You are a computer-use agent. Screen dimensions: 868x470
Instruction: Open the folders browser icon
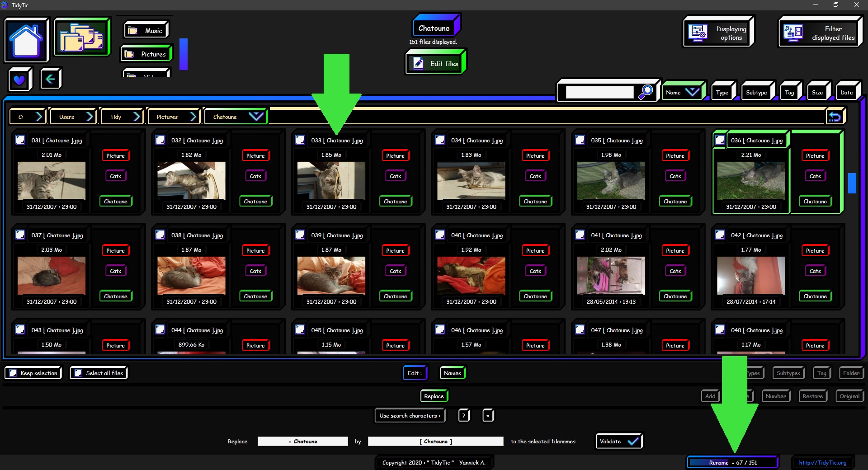point(82,38)
